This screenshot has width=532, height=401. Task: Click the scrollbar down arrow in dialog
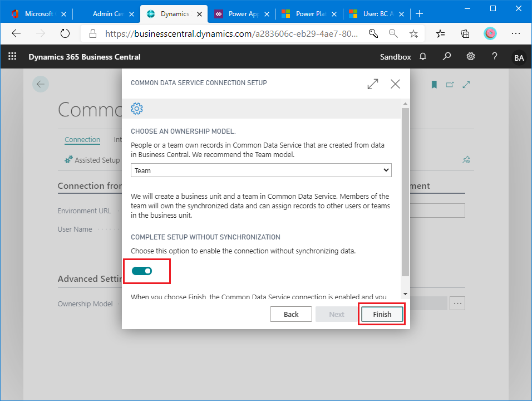click(x=405, y=294)
